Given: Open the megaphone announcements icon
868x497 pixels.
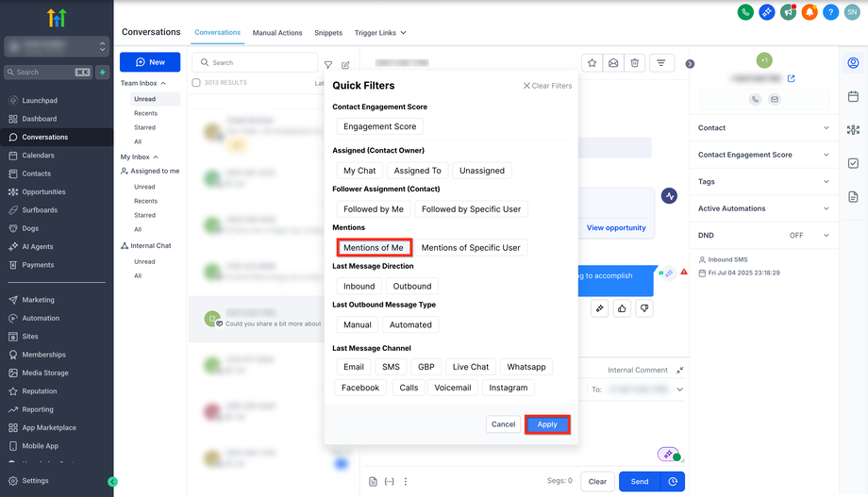Looking at the screenshot, I should [788, 11].
